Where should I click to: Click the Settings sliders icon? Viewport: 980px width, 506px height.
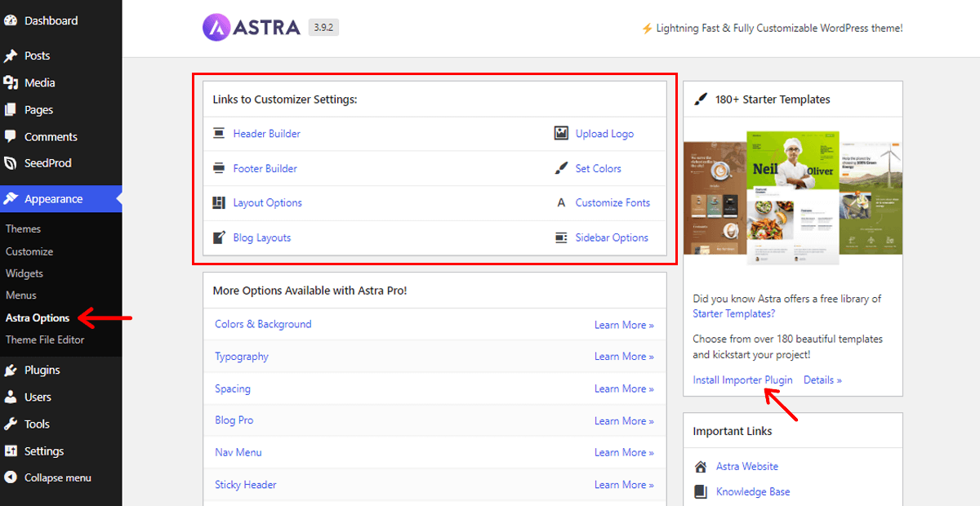click(11, 451)
